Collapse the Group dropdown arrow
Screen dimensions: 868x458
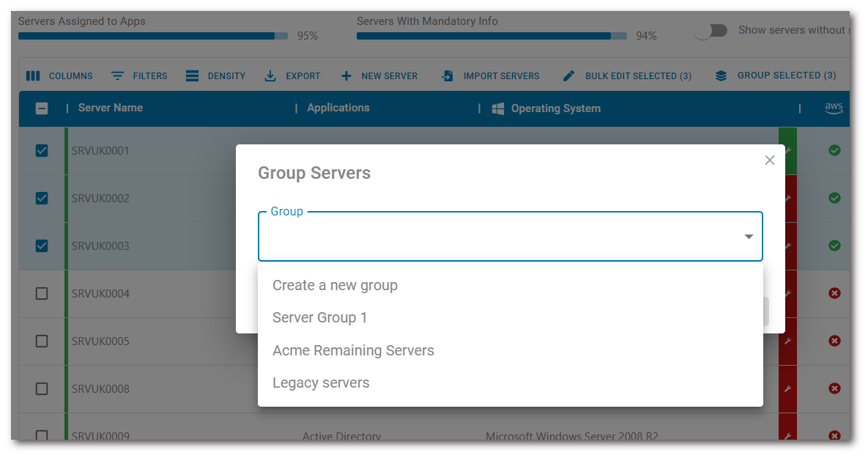click(x=749, y=237)
